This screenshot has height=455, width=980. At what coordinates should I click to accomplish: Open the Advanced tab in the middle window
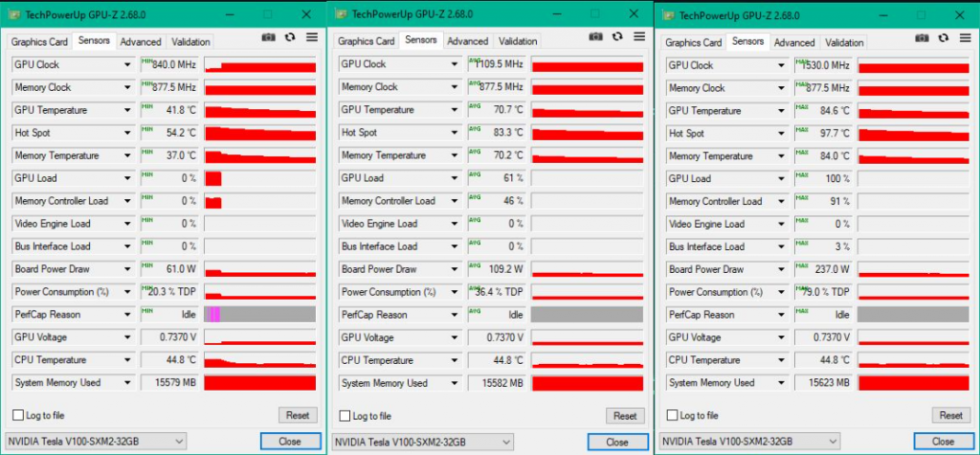pos(467,41)
